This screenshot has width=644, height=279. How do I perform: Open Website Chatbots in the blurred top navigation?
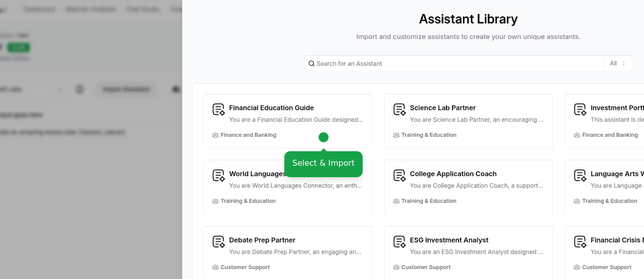coord(90,9)
